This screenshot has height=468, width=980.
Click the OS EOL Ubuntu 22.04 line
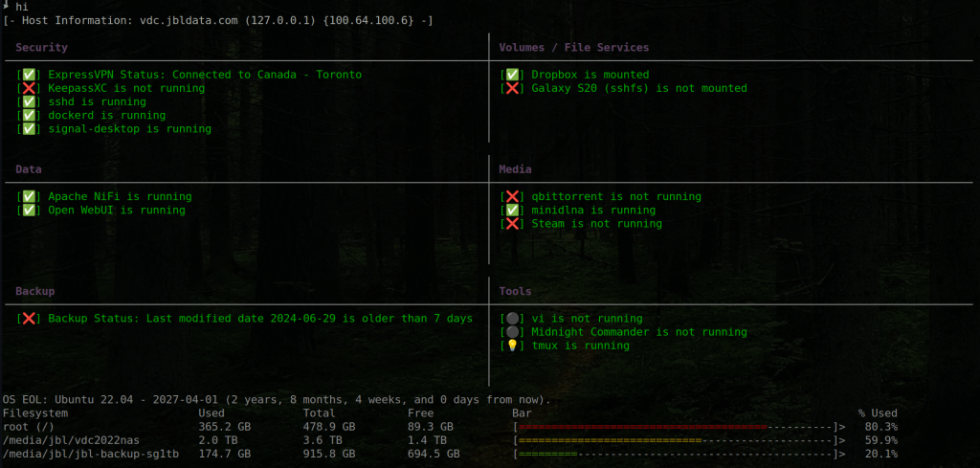pyautogui.click(x=277, y=399)
